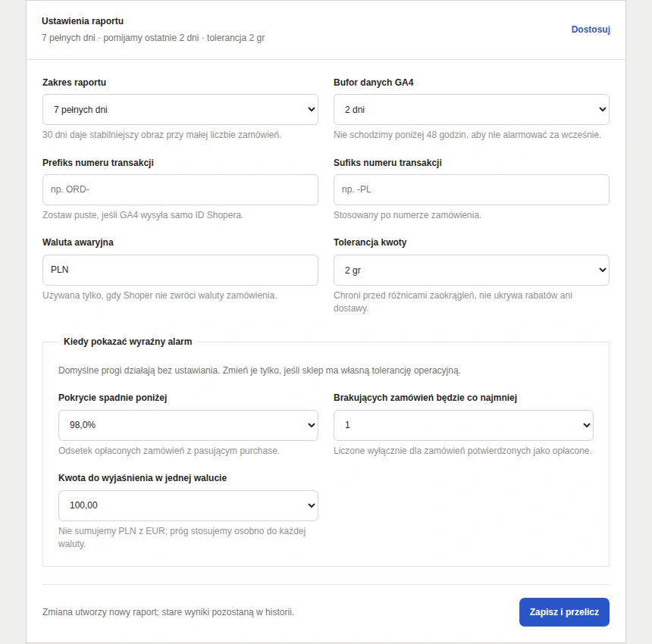Image resolution: width=652 pixels, height=644 pixels.
Task: Click the 'Brakujących zamówień będzie co najmniej' label
Action: (425, 398)
